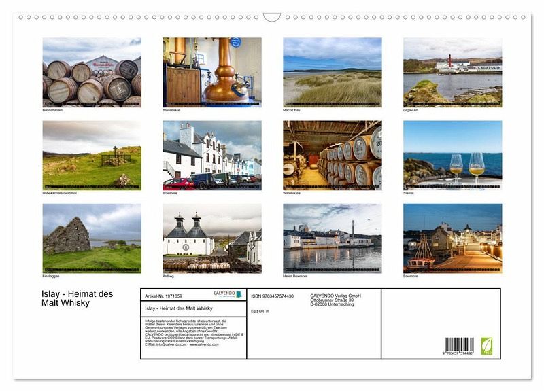Click the boxed 'Islay - Heimat des Malt Whisky' label
This screenshot has height=392, width=544.
coord(179,308)
